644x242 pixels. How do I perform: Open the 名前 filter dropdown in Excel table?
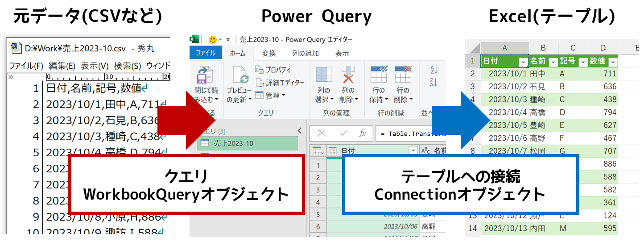pyautogui.click(x=553, y=62)
